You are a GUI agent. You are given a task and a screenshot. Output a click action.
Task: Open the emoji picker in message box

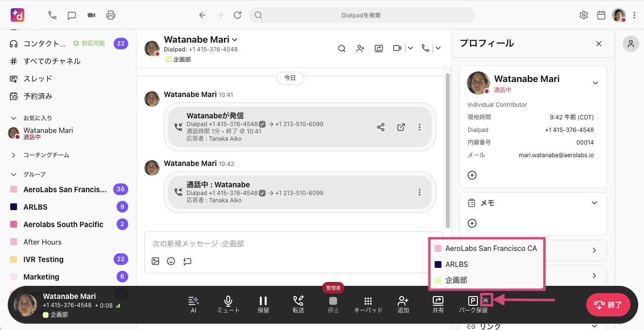[x=171, y=261]
